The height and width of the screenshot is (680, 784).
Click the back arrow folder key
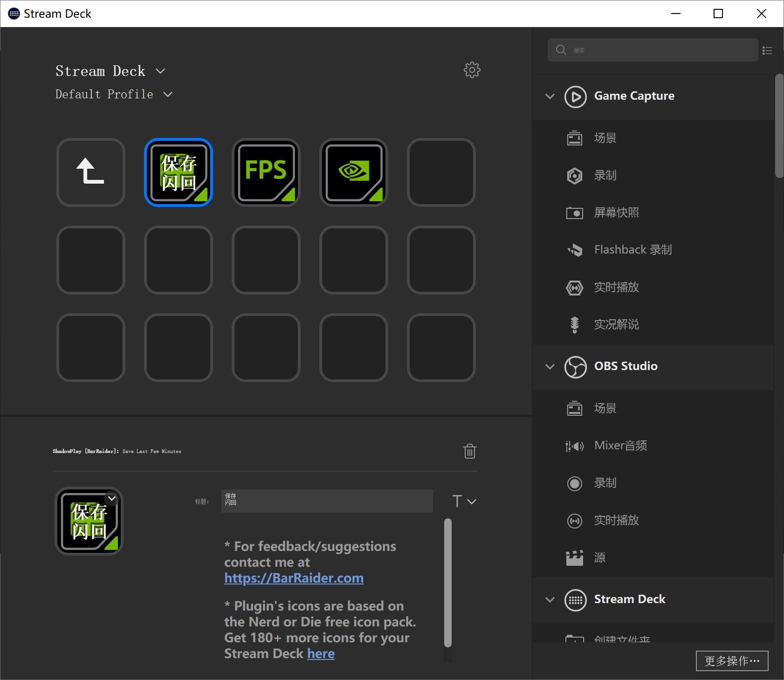(91, 172)
